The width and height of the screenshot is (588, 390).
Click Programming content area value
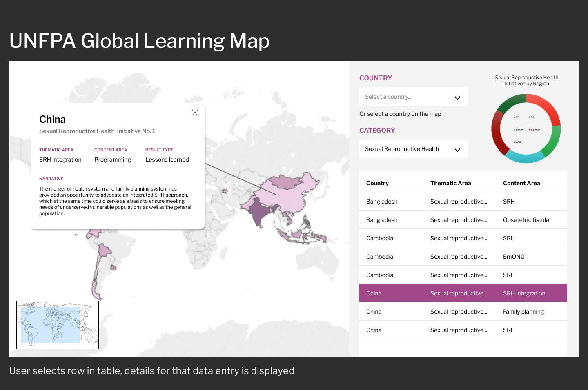click(113, 160)
